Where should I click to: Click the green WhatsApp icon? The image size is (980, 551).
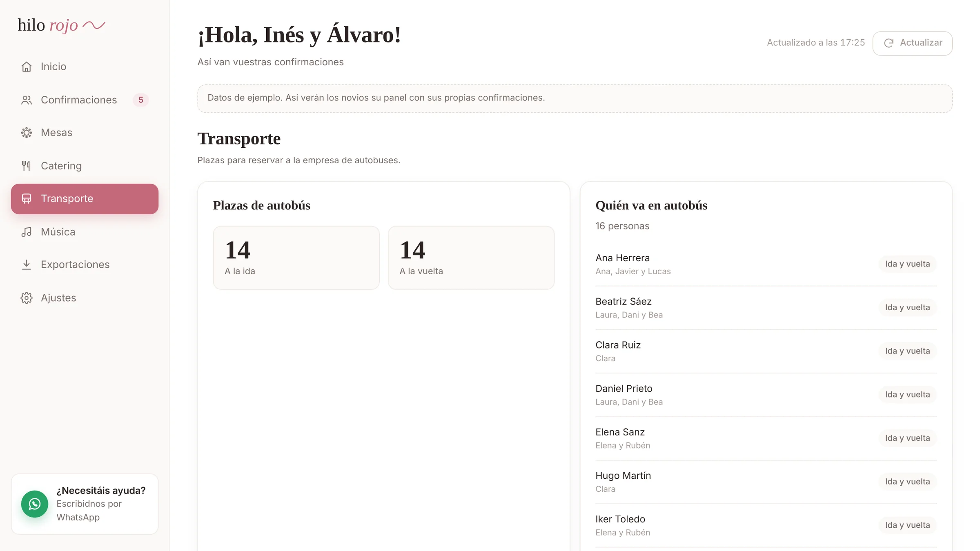35,504
